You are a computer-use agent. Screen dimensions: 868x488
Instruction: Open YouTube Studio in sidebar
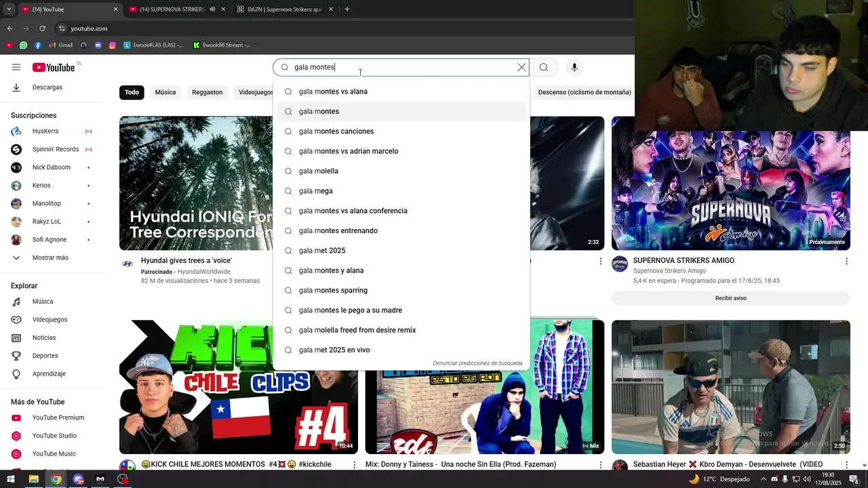pyautogui.click(x=54, y=436)
